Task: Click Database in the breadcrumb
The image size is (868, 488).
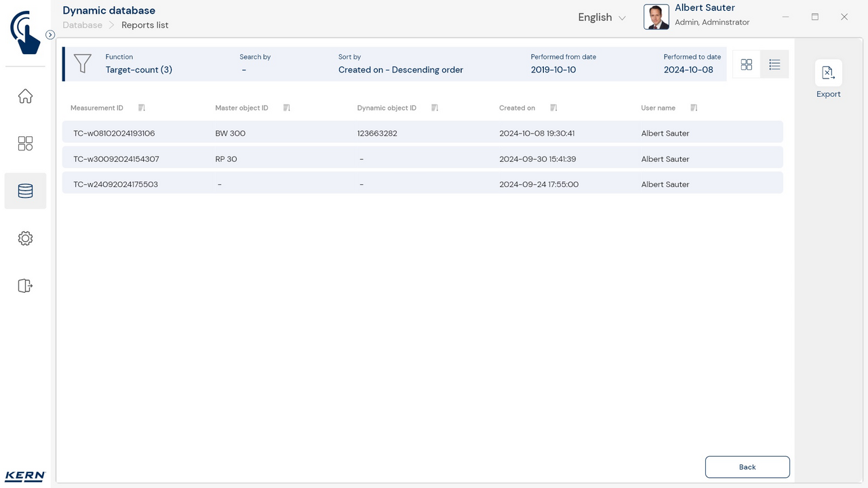Action: [x=82, y=25]
